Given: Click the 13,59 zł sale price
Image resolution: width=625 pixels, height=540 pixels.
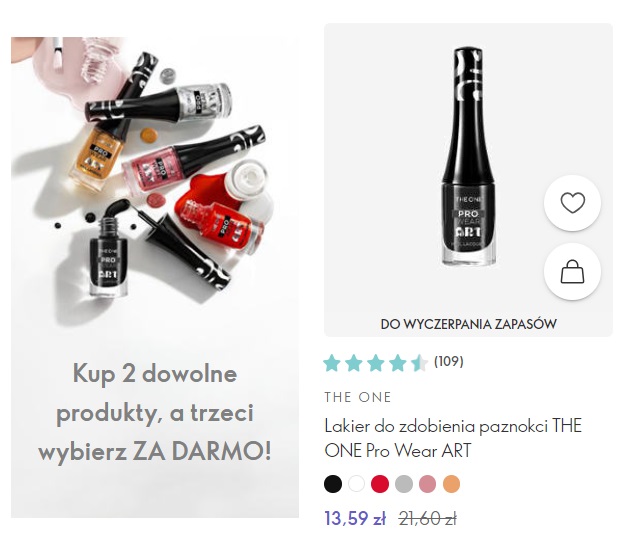Looking at the screenshot, I should click(x=355, y=518).
